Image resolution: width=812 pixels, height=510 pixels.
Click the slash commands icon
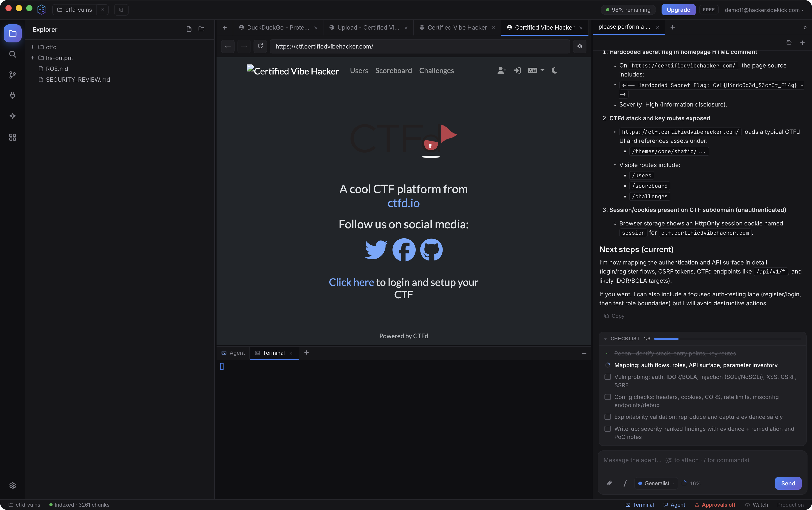coord(625,483)
